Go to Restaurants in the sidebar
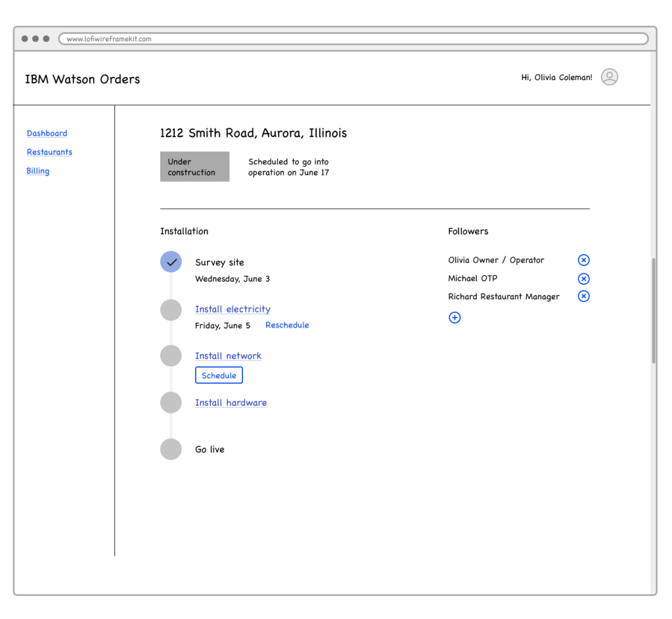Screen dimensions: 672x619 coord(49,152)
